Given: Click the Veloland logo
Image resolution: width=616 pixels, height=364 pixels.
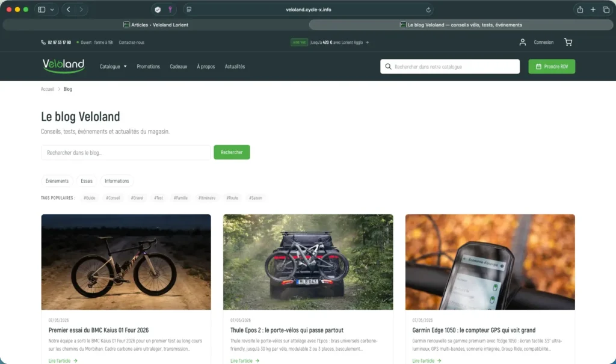Looking at the screenshot, I should click(x=63, y=66).
